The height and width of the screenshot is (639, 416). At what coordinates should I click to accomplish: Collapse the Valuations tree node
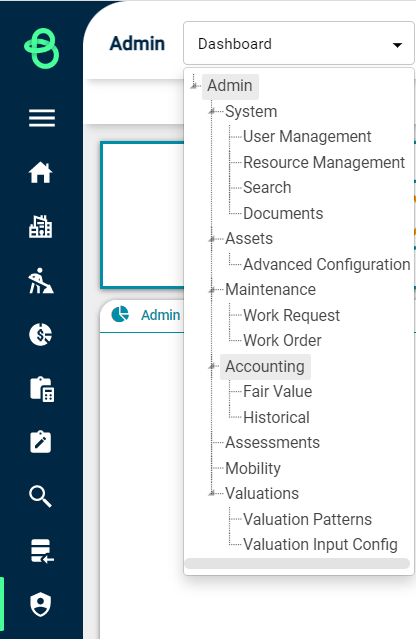(x=212, y=494)
